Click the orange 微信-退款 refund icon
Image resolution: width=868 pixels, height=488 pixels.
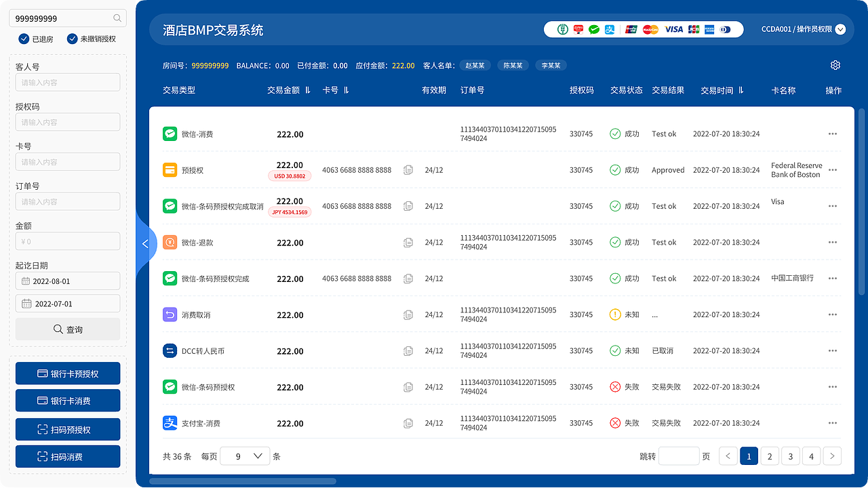tap(170, 242)
